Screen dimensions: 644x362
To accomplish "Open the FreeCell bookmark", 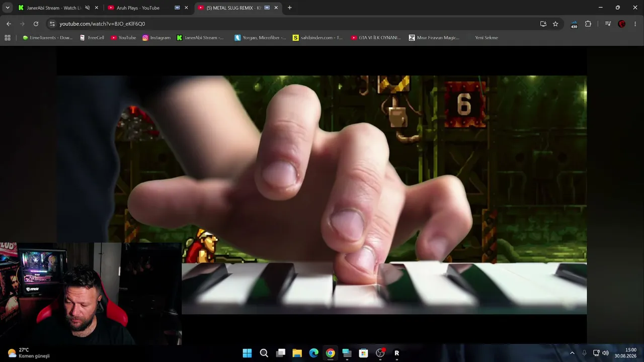I will coord(92,38).
